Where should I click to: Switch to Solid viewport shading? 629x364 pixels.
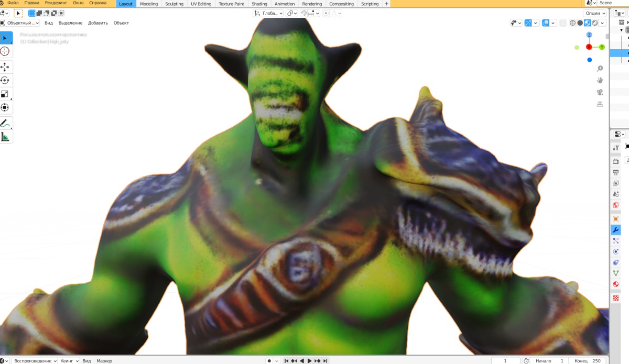pyautogui.click(x=580, y=23)
